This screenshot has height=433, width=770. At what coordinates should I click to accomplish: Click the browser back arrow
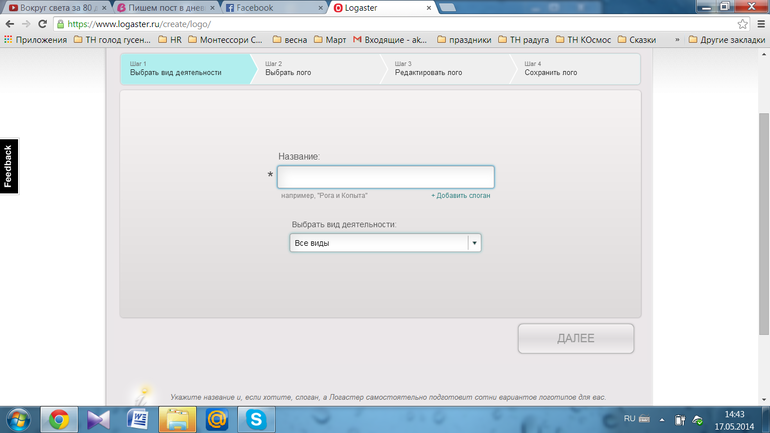tap(10, 24)
